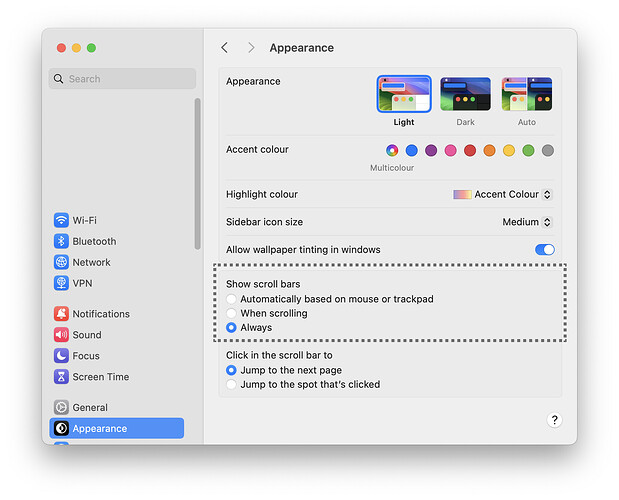
Task: Open the Help question mark button
Action: pyautogui.click(x=554, y=421)
